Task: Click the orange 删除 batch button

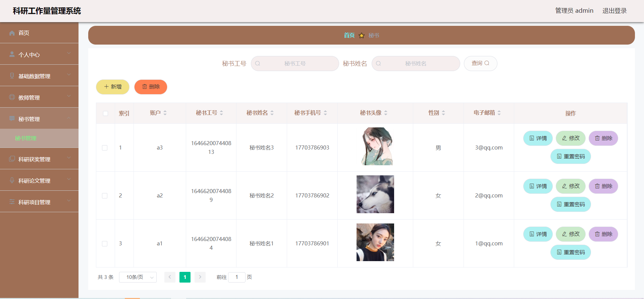Action: [151, 87]
